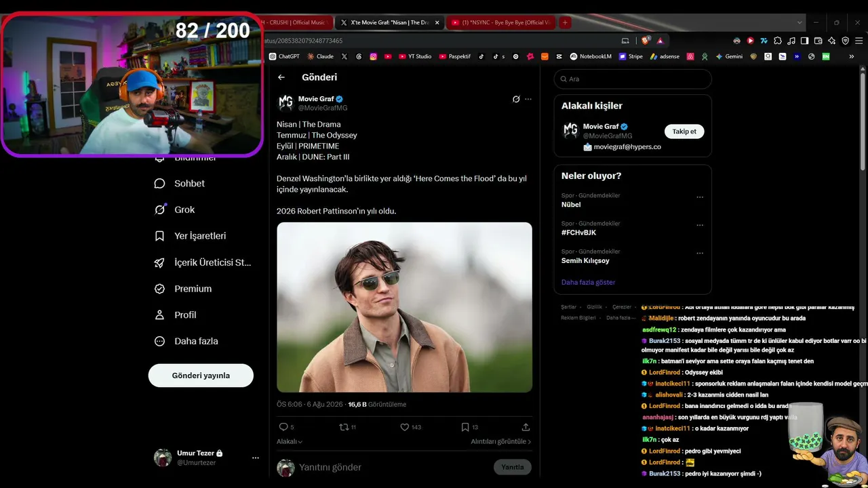Viewport: 868px width, 488px height.
Task: Switch to the CRUSH! Official Music tab
Action: tap(297, 22)
